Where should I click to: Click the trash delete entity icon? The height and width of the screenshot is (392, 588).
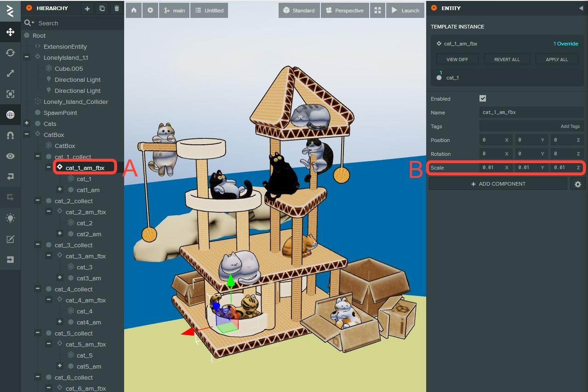tap(117, 9)
